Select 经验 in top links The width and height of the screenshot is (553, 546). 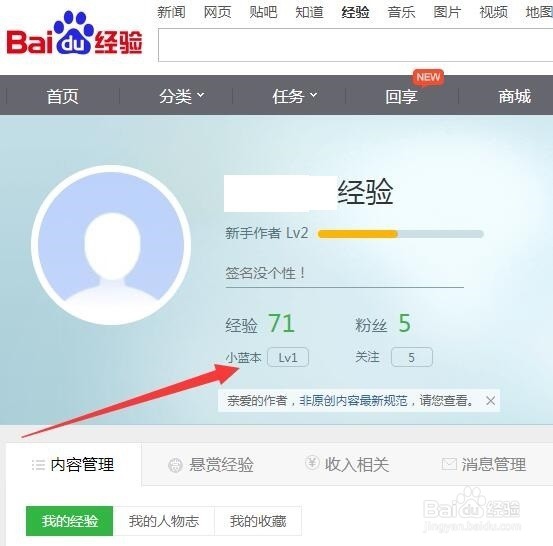pyautogui.click(x=355, y=12)
